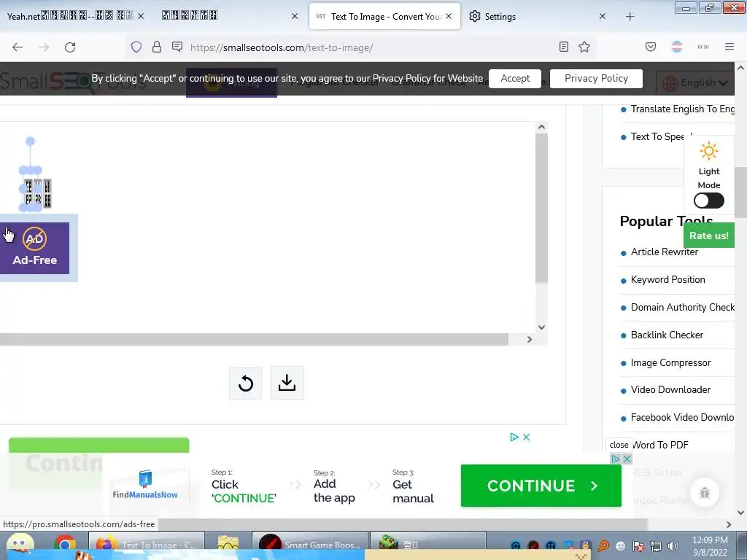Open the system volume control

point(673,546)
